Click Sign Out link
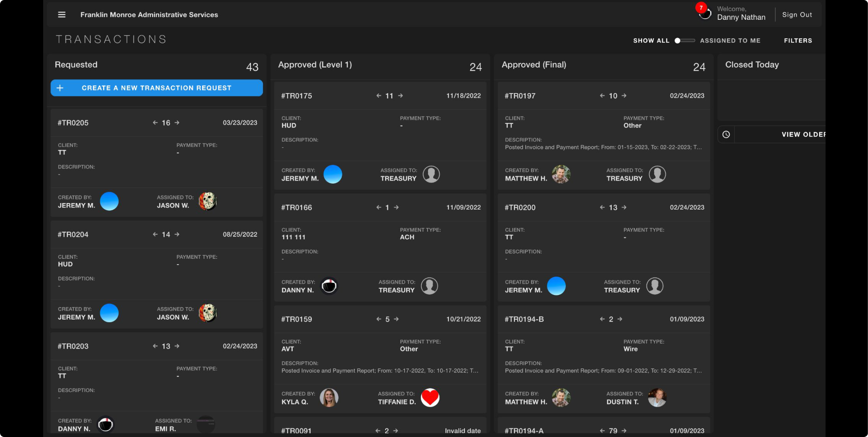This screenshot has height=437, width=868. (x=797, y=15)
